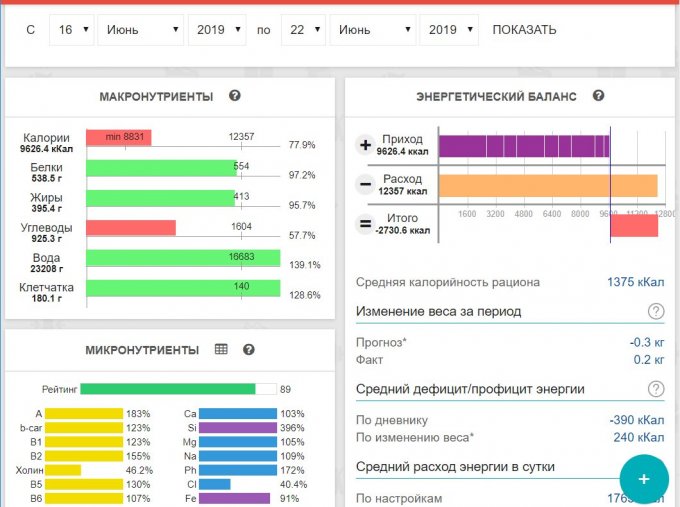The image size is (680, 507).
Task: Open the end day dropdown showing 22
Action: pyautogui.click(x=303, y=30)
